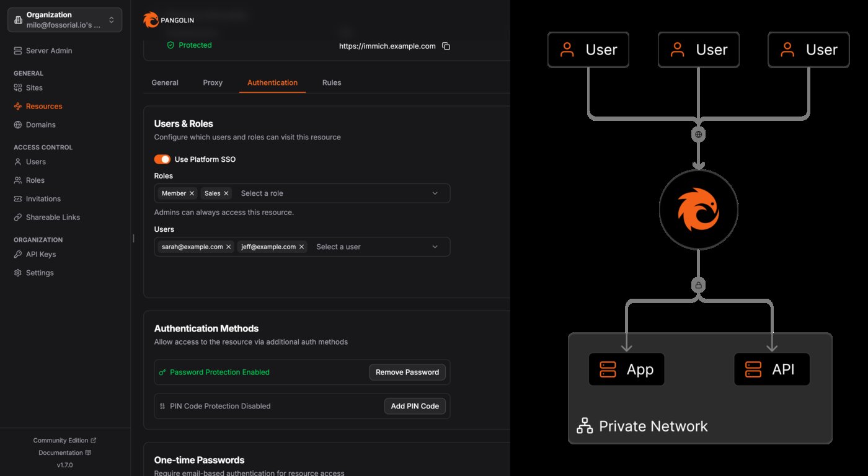The width and height of the screenshot is (868, 476).
Task: Click the API Keys key icon
Action: 18,255
